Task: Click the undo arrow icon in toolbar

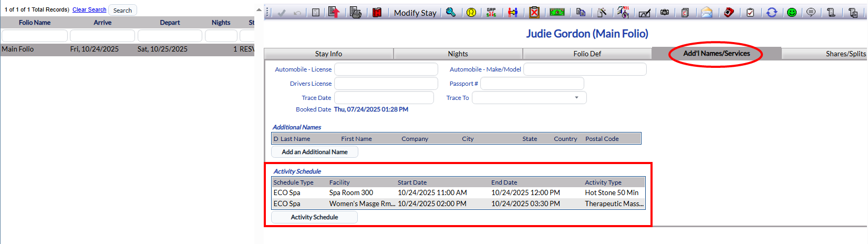Action: pyautogui.click(x=297, y=13)
